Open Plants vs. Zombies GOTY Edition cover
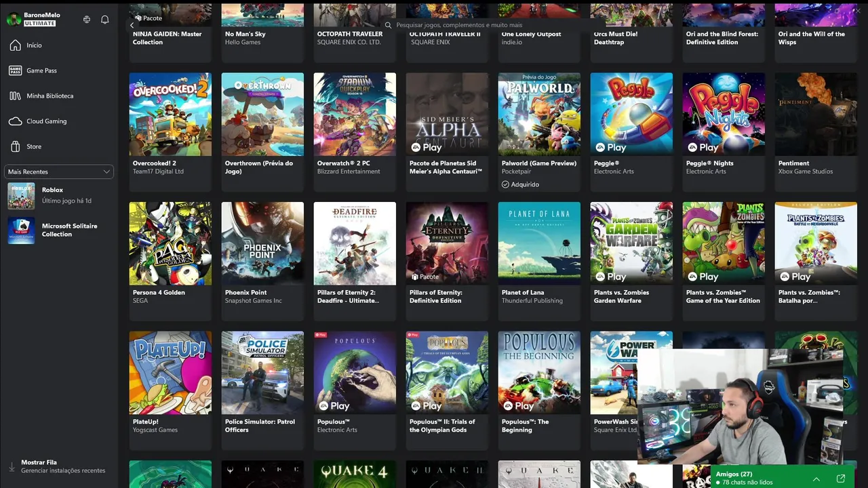This screenshot has width=868, height=488. (x=724, y=243)
